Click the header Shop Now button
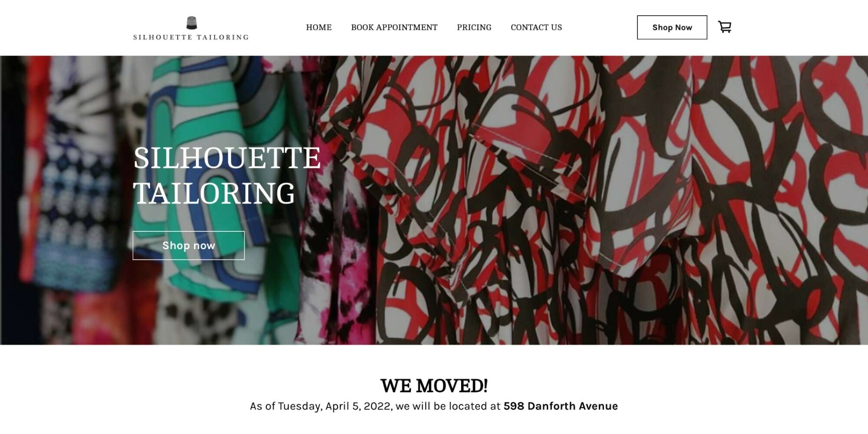Viewport: 868px width, 434px height. point(672,27)
